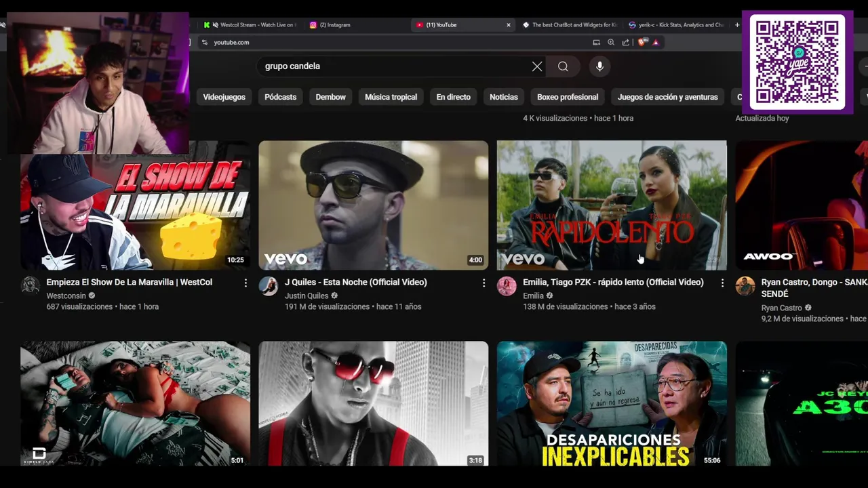Click the cast/install icon in address bar
This screenshot has width=868, height=488.
[597, 42]
